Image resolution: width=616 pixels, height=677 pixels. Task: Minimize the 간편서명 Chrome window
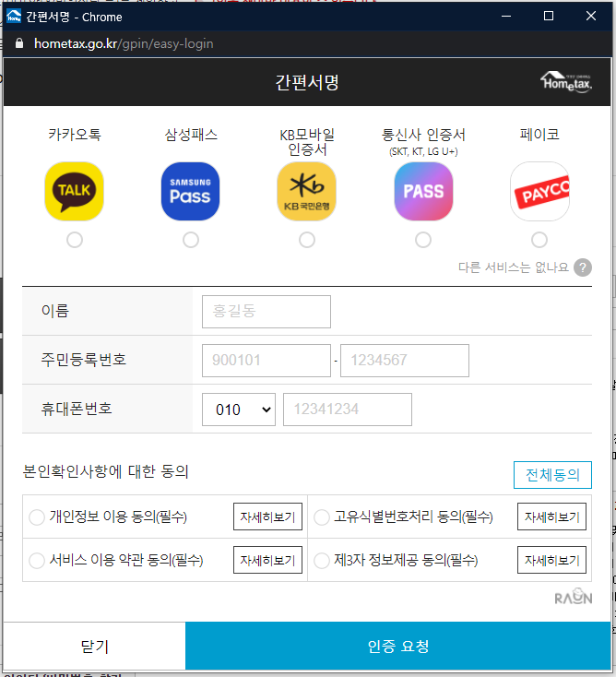point(506,16)
